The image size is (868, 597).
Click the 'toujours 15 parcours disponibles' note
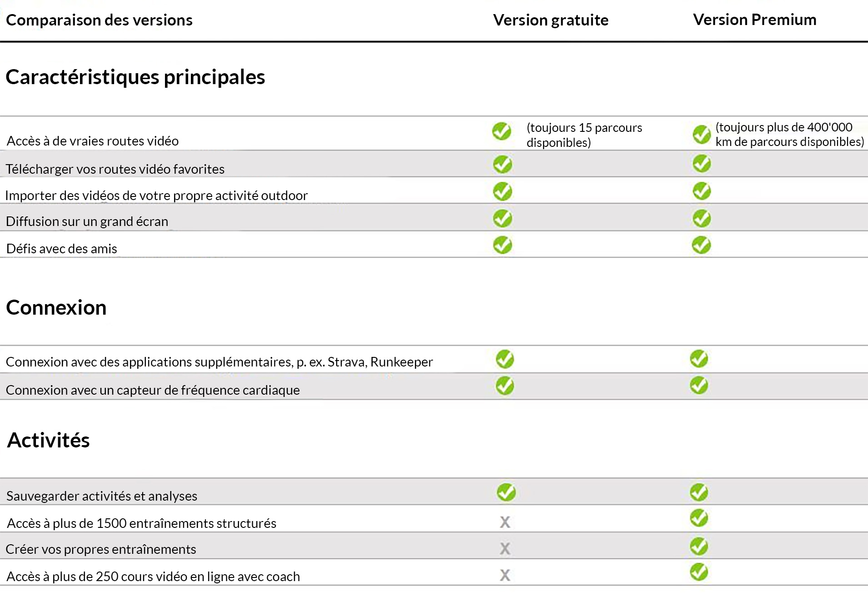pos(584,135)
